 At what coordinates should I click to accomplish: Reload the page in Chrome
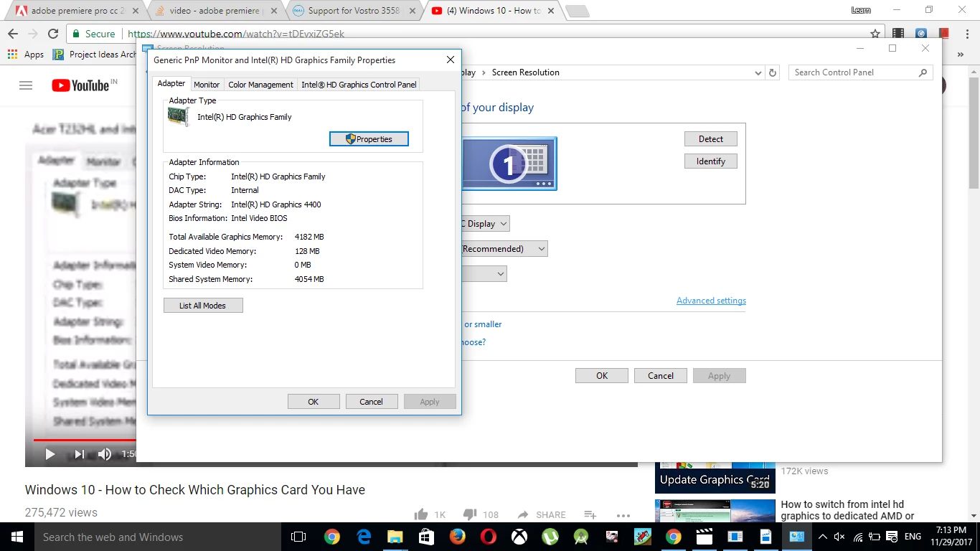(x=53, y=34)
